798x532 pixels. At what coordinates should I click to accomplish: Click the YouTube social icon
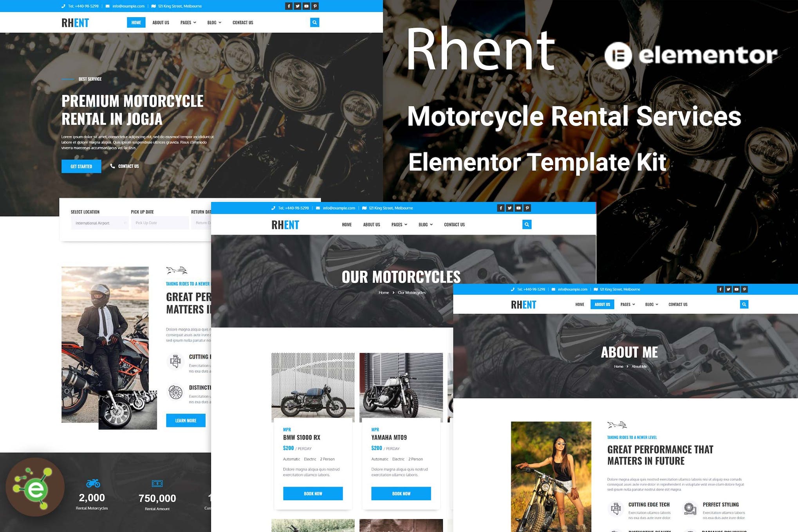click(x=306, y=6)
